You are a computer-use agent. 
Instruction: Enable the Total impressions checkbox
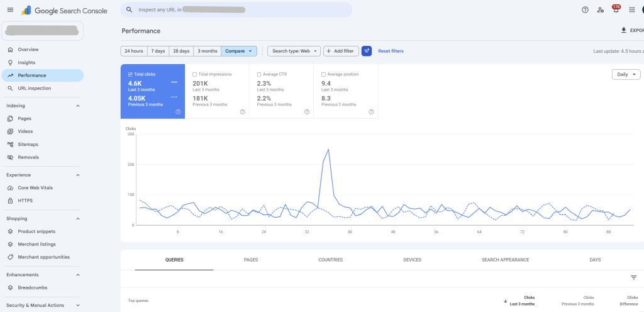[195, 74]
